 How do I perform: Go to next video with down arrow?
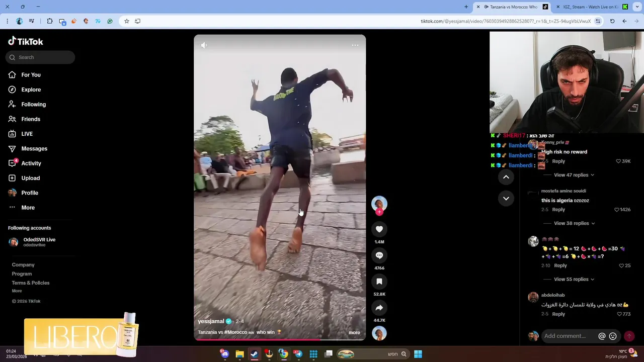pyautogui.click(x=506, y=199)
